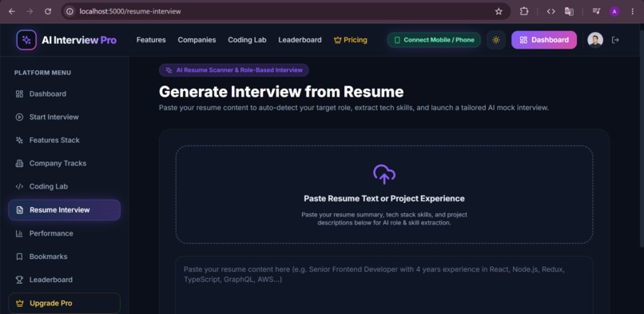Click the grid icon in Dashboard button
This screenshot has height=314, width=644.
(523, 40)
